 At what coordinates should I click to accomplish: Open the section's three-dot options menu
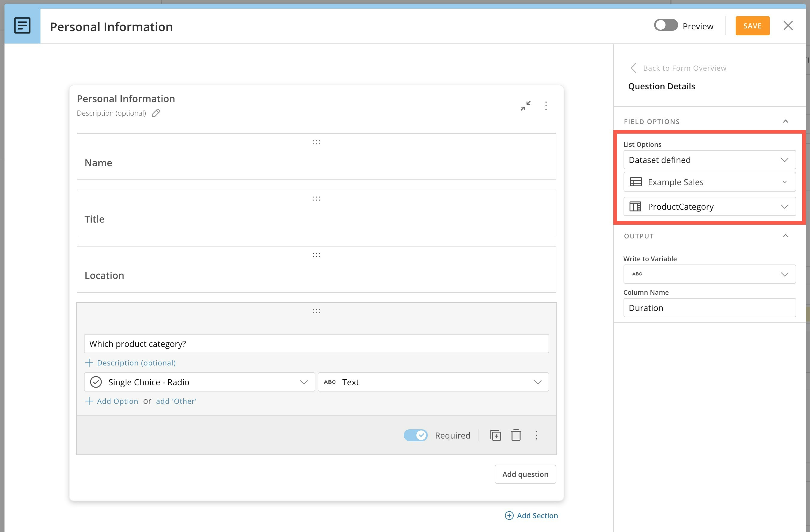(546, 106)
